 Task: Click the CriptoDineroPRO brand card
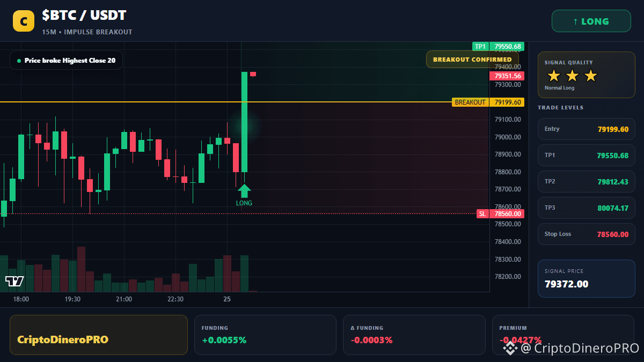[99, 335]
